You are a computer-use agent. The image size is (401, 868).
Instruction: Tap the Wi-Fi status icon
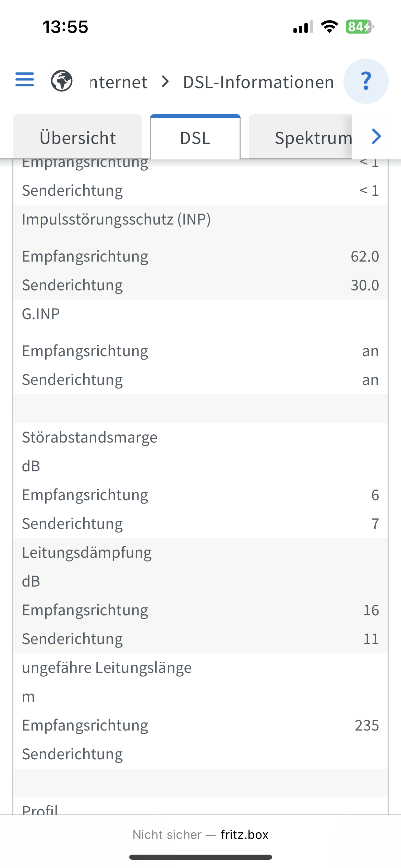329,27
